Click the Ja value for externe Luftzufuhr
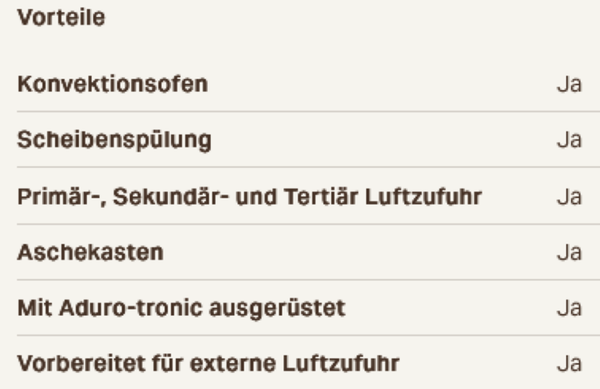 569,363
